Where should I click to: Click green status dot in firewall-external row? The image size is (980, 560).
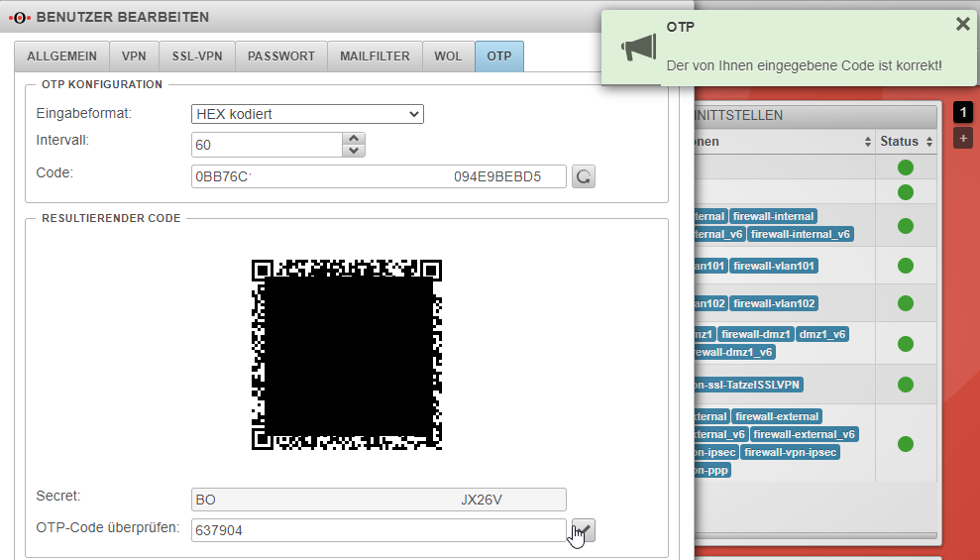click(906, 444)
